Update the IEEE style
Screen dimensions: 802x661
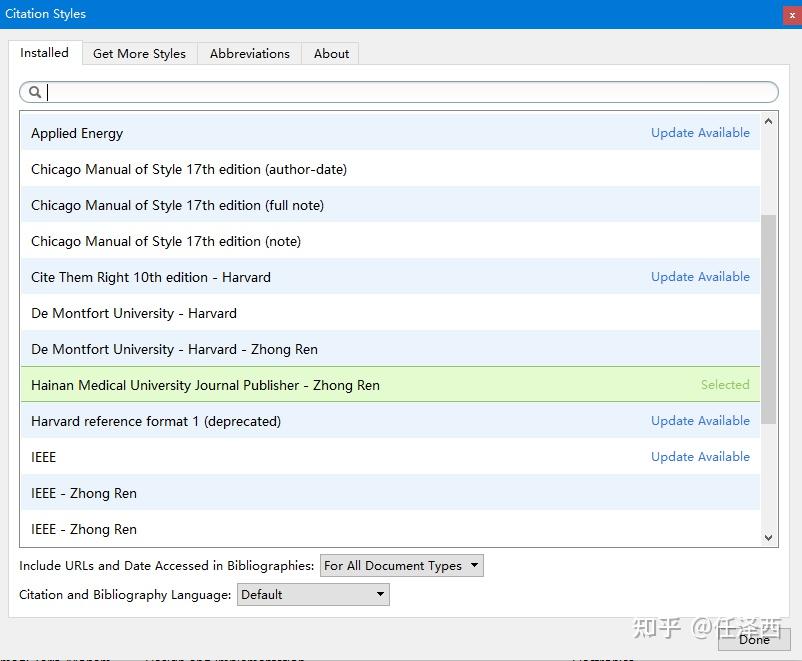700,457
